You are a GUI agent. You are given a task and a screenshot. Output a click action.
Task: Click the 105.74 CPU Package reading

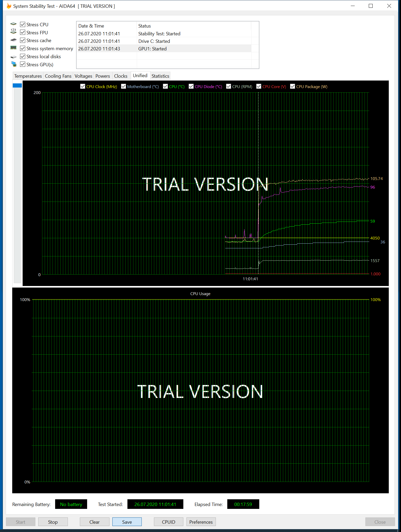click(377, 178)
